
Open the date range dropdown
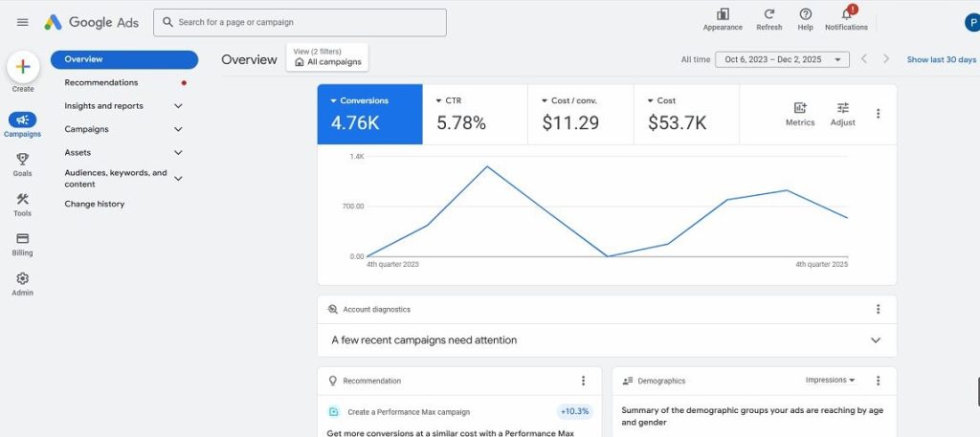[782, 59]
